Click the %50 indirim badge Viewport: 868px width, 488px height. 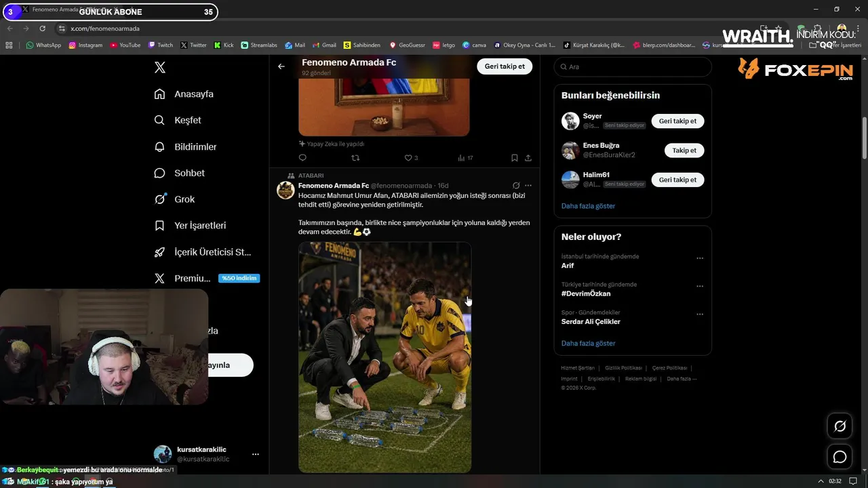(x=239, y=278)
